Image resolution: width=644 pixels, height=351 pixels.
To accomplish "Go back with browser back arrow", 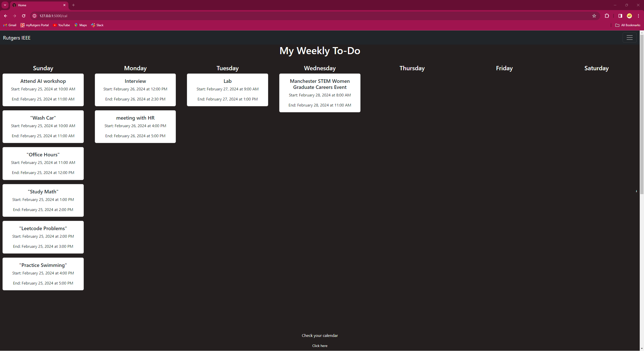I will click(x=6, y=16).
